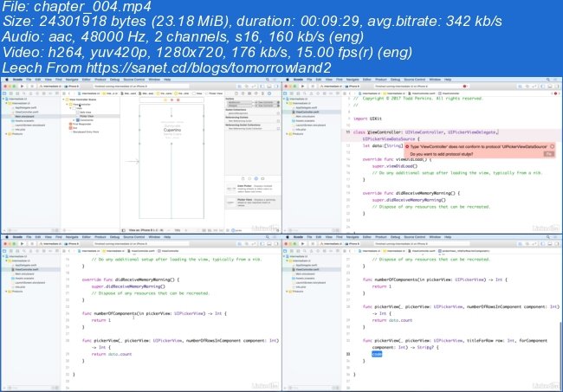Open the Debug menu in the bottom-left frame

(x=114, y=237)
